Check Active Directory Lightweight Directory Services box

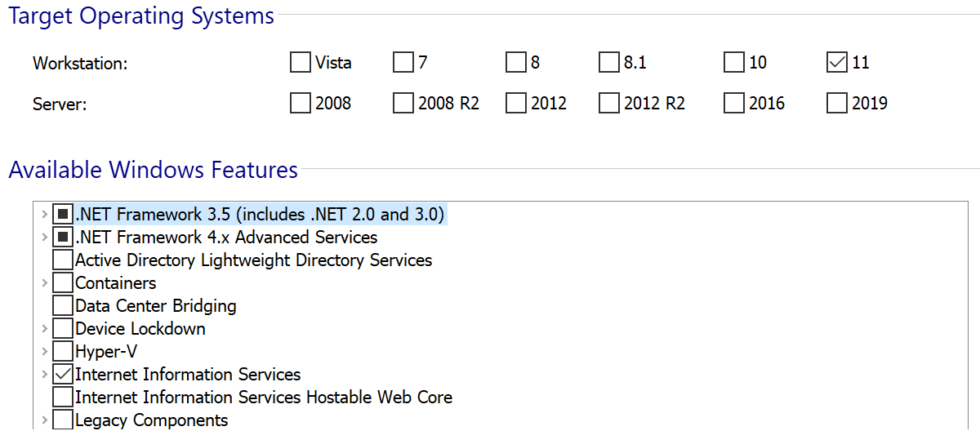(x=63, y=260)
